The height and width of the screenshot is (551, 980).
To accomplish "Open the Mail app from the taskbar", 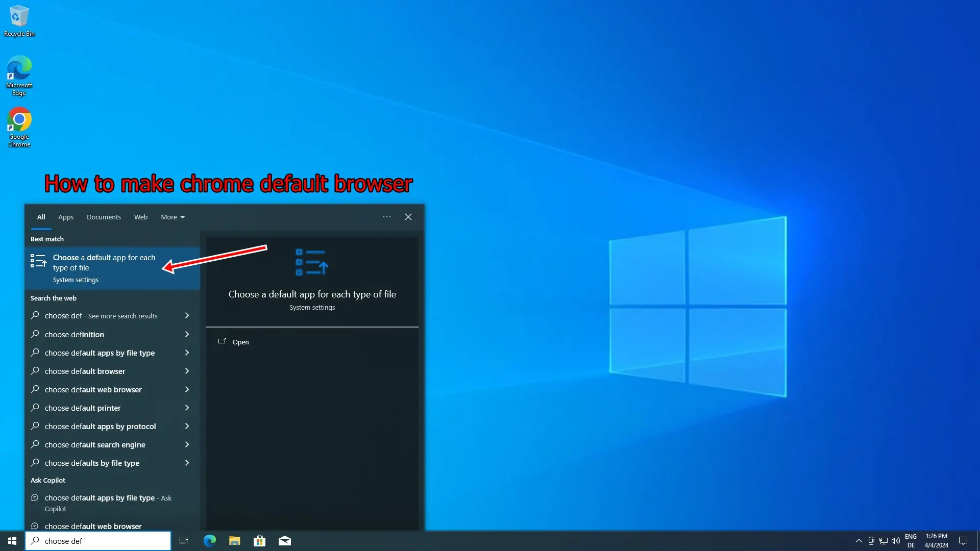I will (x=285, y=541).
